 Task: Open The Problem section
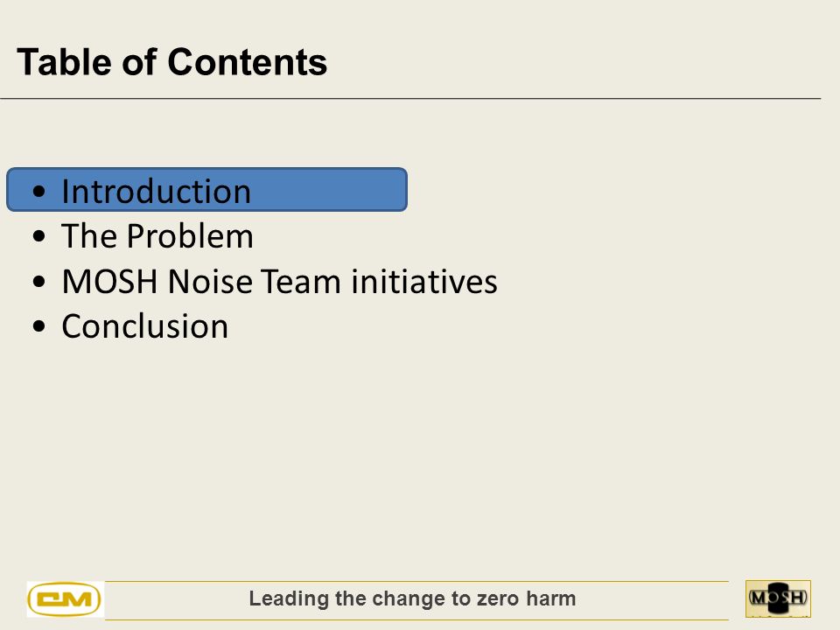157,236
